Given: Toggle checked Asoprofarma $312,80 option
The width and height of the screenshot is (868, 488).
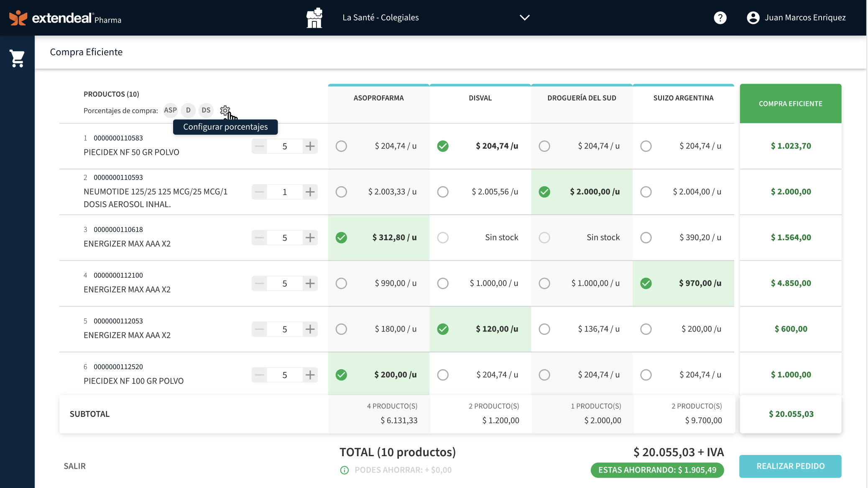Looking at the screenshot, I should click(341, 238).
